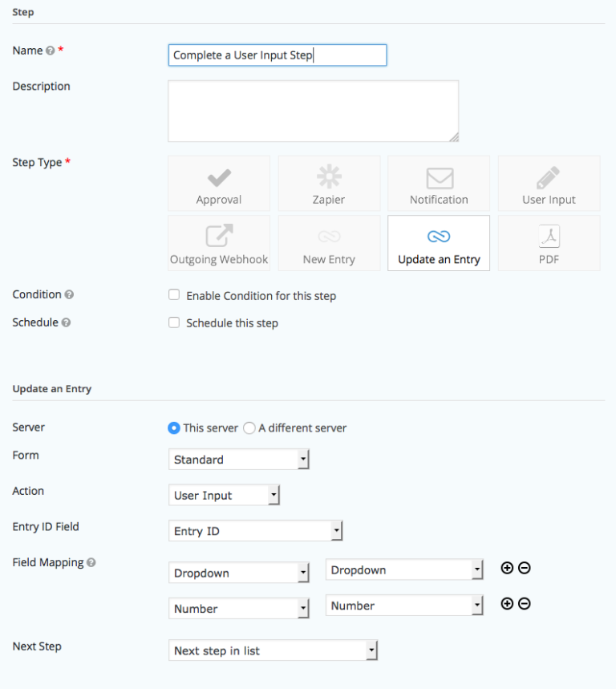Select the PDF step type
This screenshot has height=689, width=616.
[x=549, y=243]
